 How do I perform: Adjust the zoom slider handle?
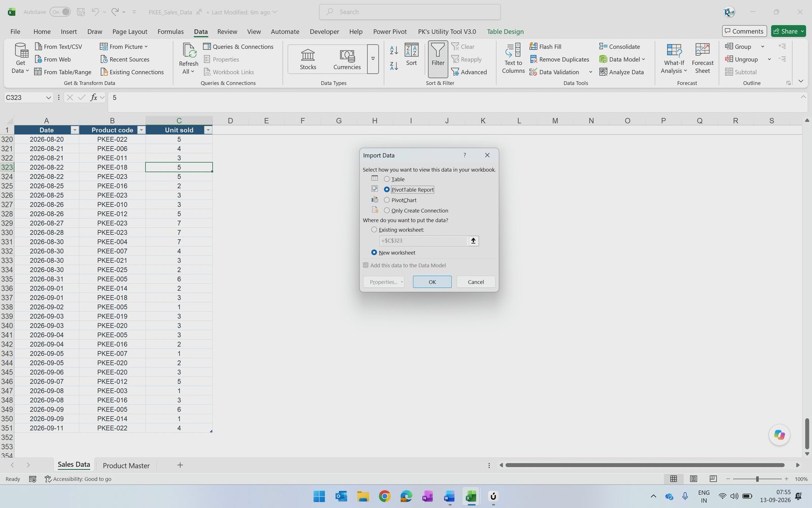pos(757,479)
